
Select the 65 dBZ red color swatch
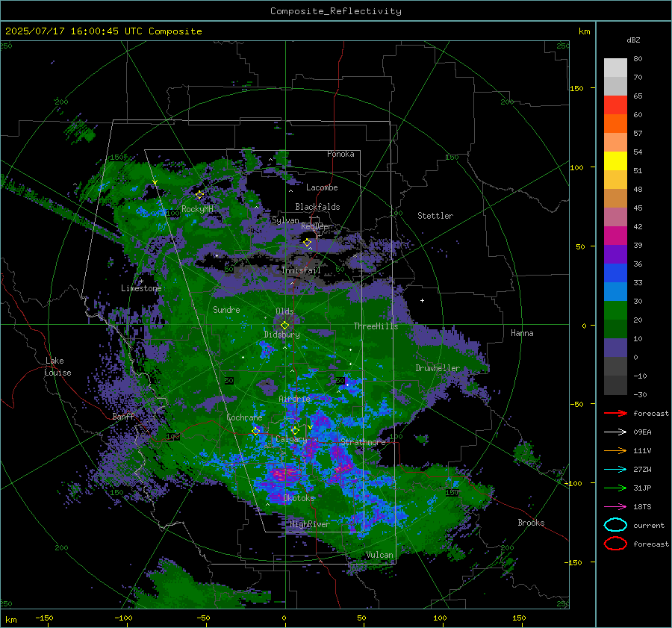tap(615, 105)
